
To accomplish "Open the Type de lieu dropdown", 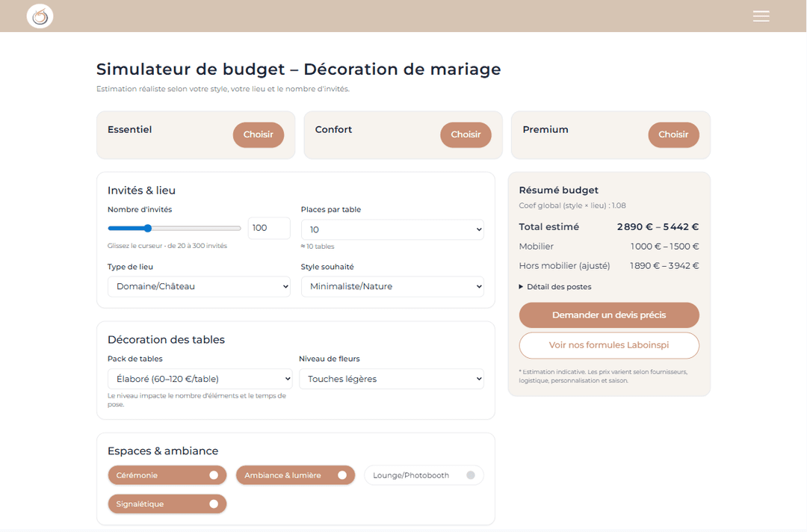I will (x=199, y=286).
